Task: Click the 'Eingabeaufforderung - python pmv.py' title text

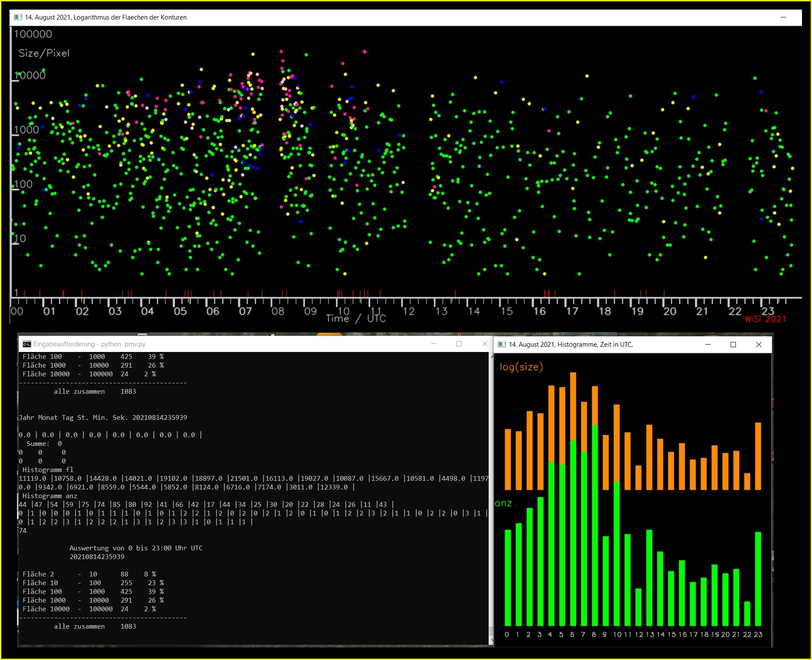Action: click(90, 344)
